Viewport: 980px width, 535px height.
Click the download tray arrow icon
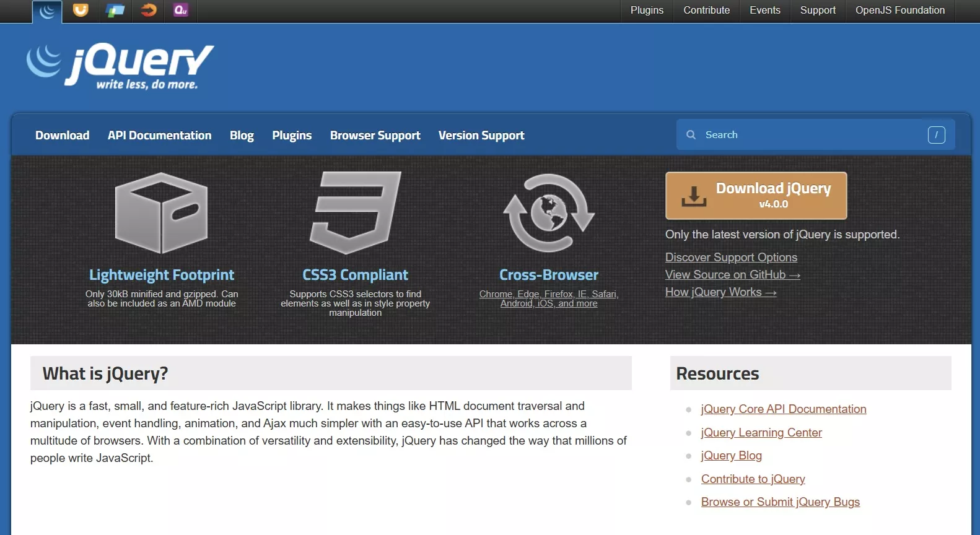(694, 196)
